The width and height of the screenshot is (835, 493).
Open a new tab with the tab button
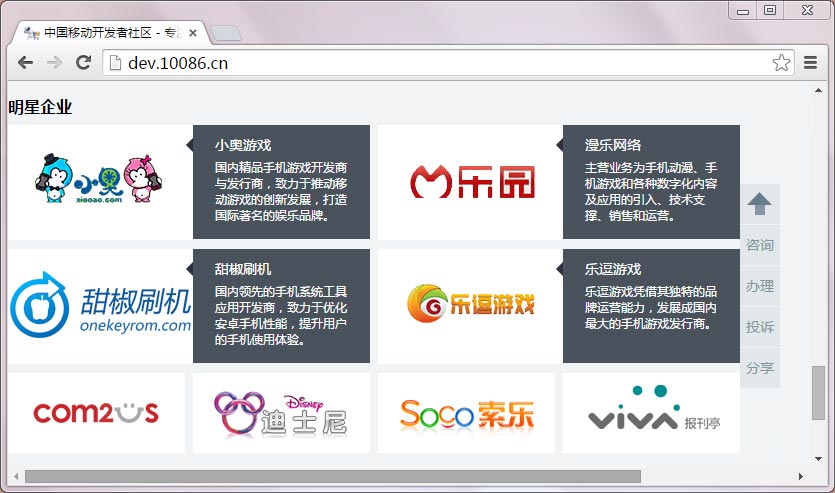tap(226, 33)
